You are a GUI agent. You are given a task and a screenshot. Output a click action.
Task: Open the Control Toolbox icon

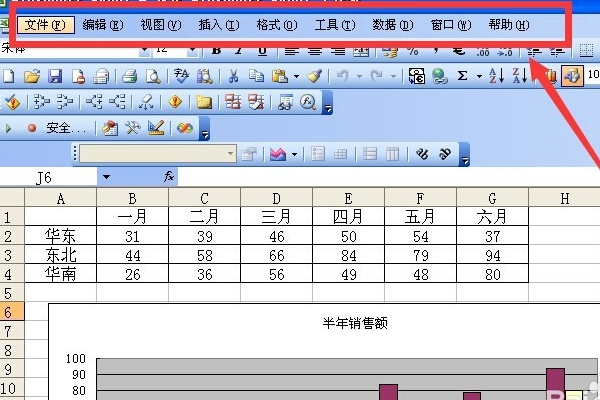click(133, 128)
